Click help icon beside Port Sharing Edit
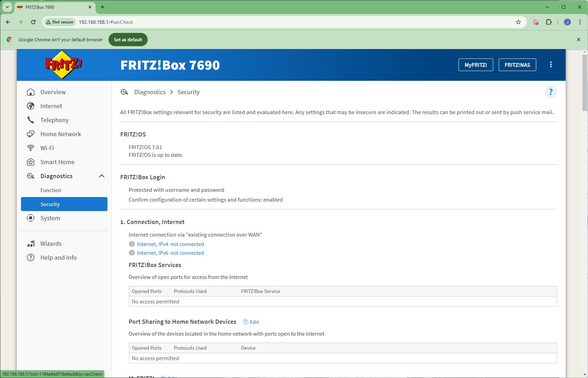This screenshot has height=378, width=588. [245, 322]
